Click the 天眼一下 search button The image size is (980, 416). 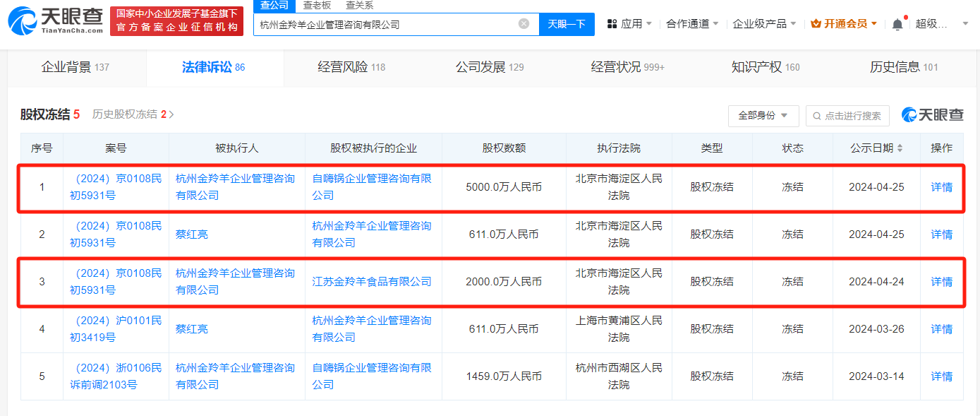(x=567, y=24)
